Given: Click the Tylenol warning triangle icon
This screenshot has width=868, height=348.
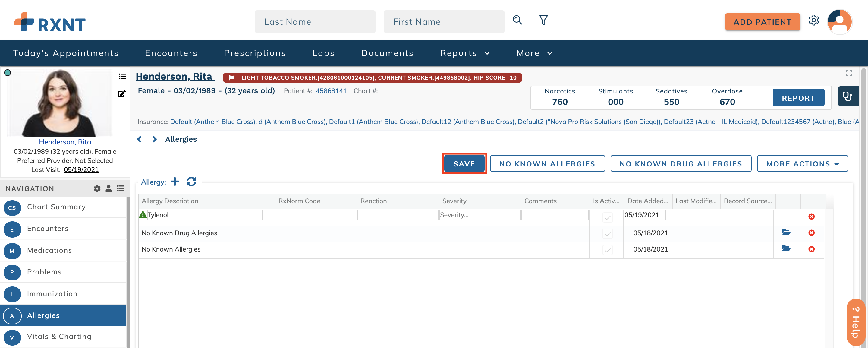Looking at the screenshot, I should click(143, 215).
